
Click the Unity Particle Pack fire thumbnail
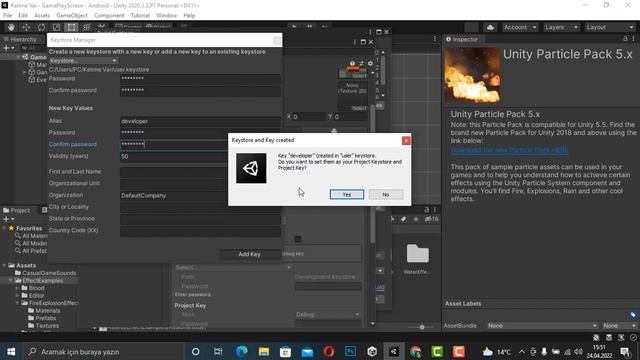[x=472, y=75]
